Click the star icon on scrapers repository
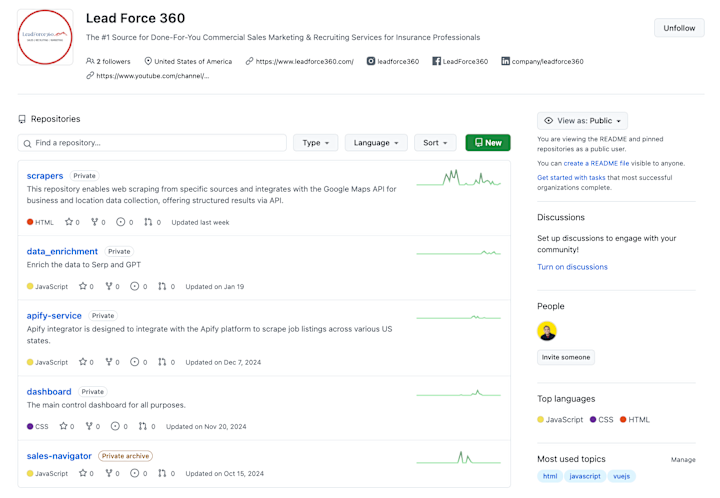This screenshot has width=720, height=498. click(69, 222)
